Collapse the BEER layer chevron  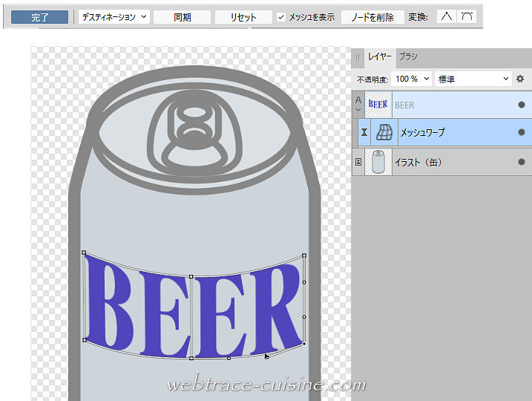pos(358,110)
